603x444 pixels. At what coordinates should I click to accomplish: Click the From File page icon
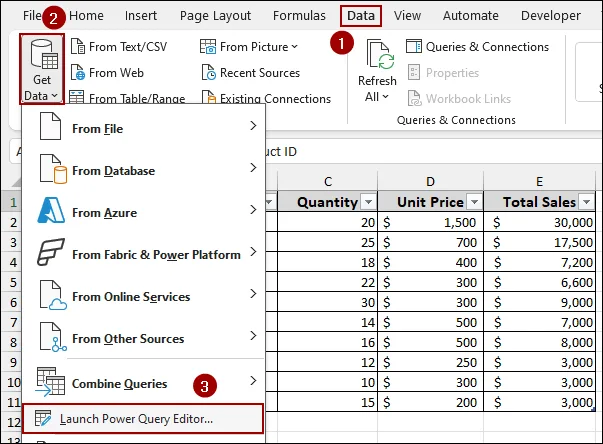click(x=50, y=126)
